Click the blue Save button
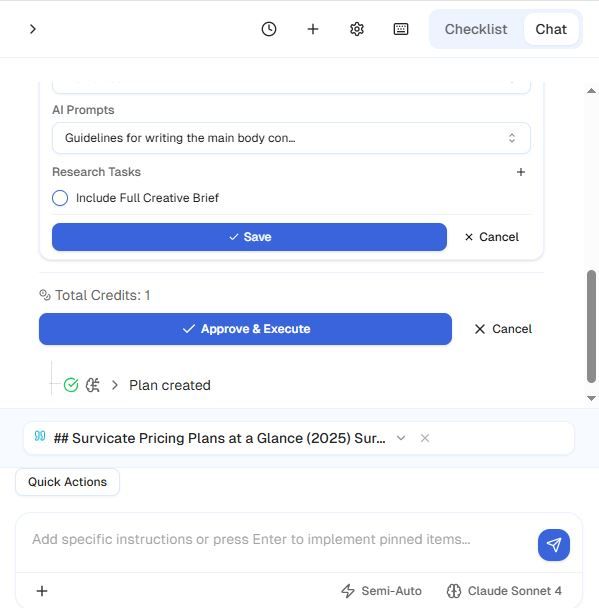The width and height of the screenshot is (599, 608). click(249, 237)
